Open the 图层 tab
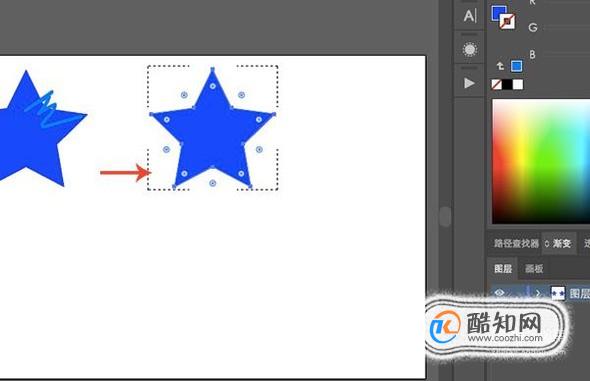 point(503,269)
